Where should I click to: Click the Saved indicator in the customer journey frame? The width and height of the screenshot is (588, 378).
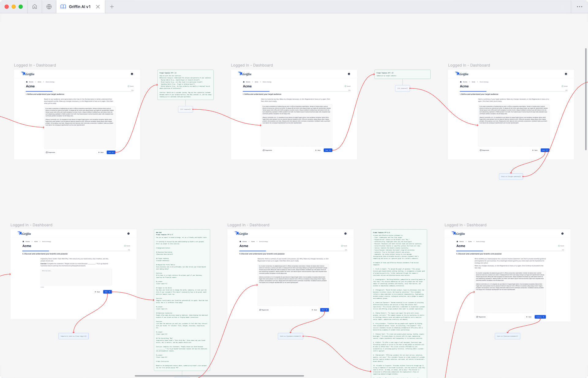[348, 86]
